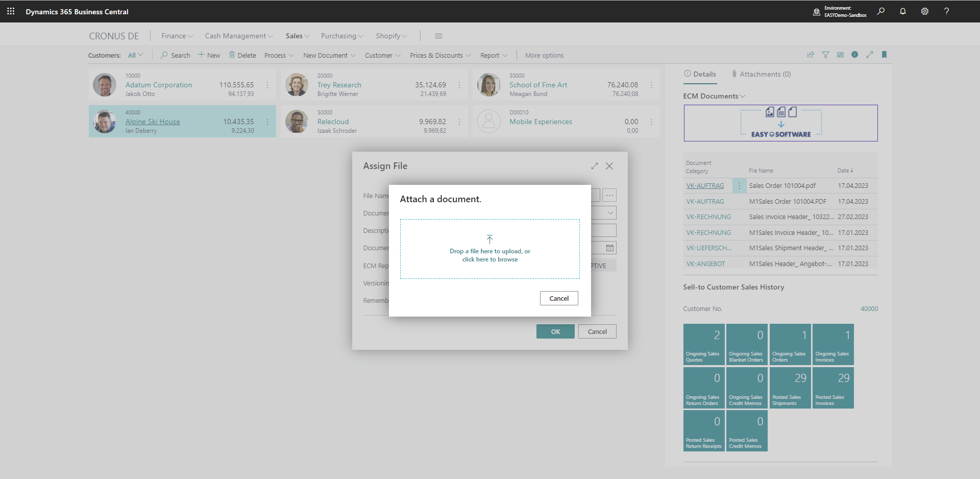Expand the Assign File dialog
Viewport: 980px width, 479px height.
594,166
